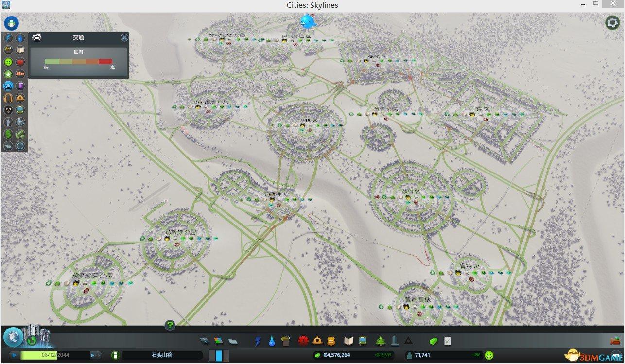Open the Zoning build menu
This screenshot has height=364, width=625.
click(219, 341)
